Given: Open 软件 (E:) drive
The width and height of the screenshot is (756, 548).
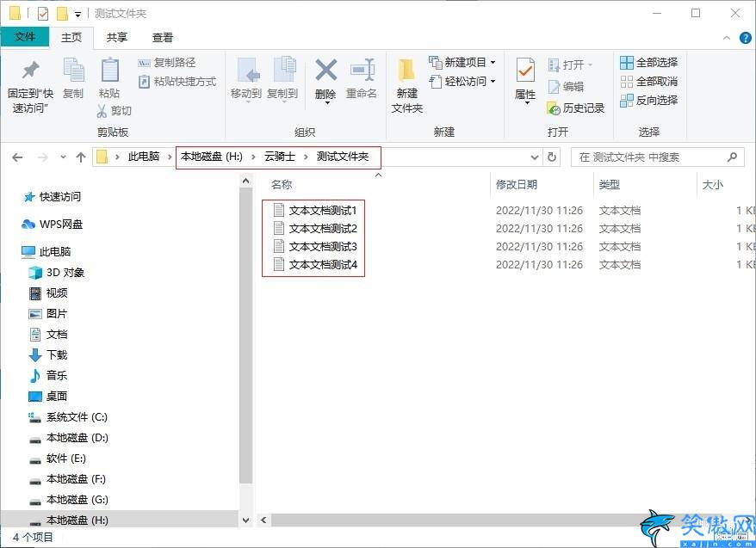Looking at the screenshot, I should (58, 459).
